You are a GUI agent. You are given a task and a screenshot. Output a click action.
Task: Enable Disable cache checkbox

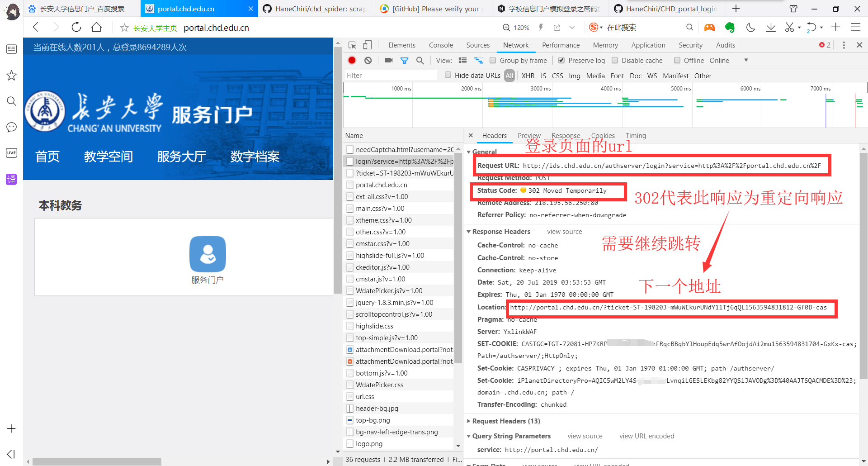pos(615,60)
